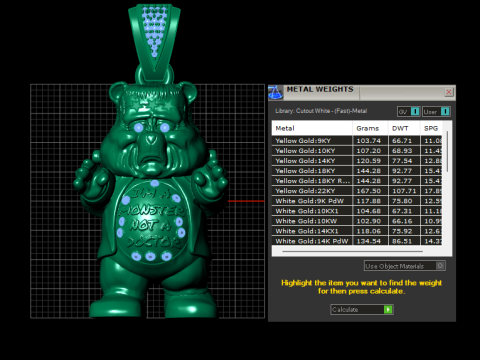Click the bear pendant model in viewport
480x360 pixels.
151,200
